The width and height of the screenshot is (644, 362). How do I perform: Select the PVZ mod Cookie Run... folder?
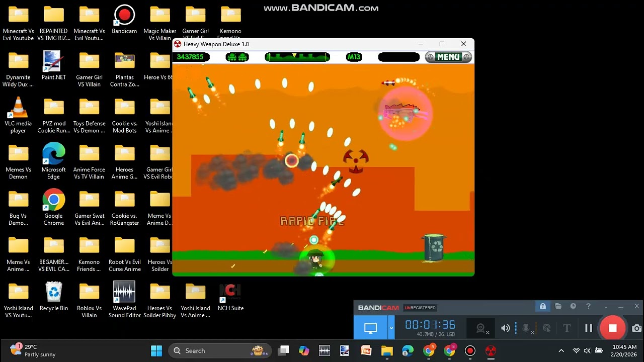53,116
